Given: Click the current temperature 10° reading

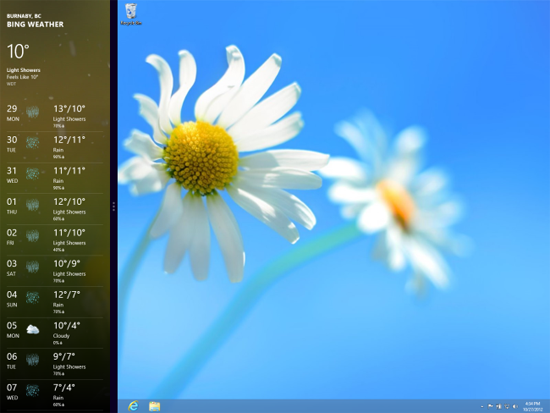Looking at the screenshot, I should point(18,51).
